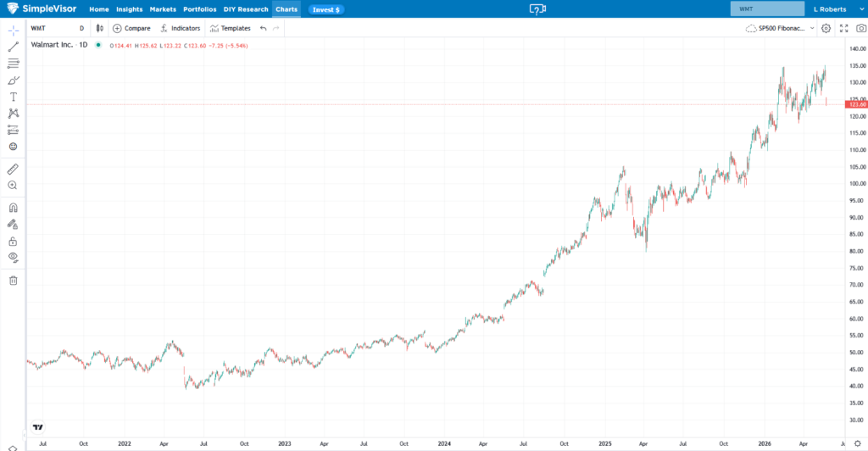The image size is (868, 451).
Task: Click the 2022 label on time axis
Action: click(125, 444)
